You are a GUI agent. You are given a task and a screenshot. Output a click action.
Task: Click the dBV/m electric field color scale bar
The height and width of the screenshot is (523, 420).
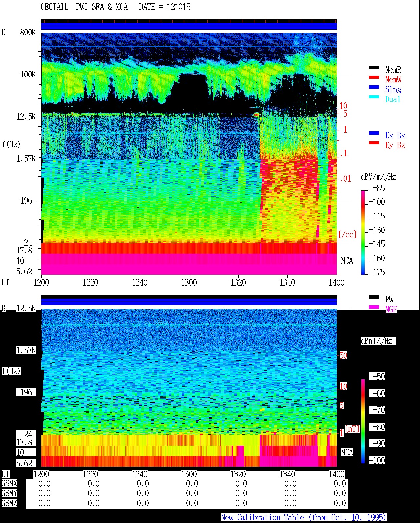[363, 232]
